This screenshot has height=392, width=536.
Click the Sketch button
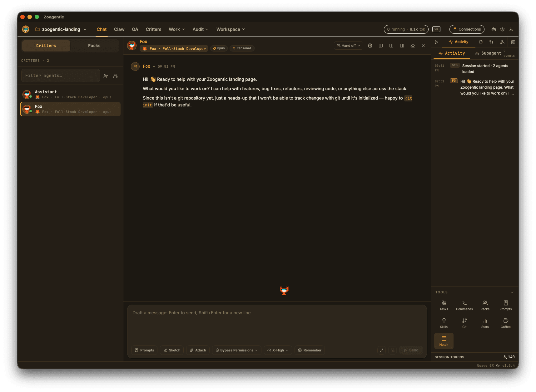(172, 350)
